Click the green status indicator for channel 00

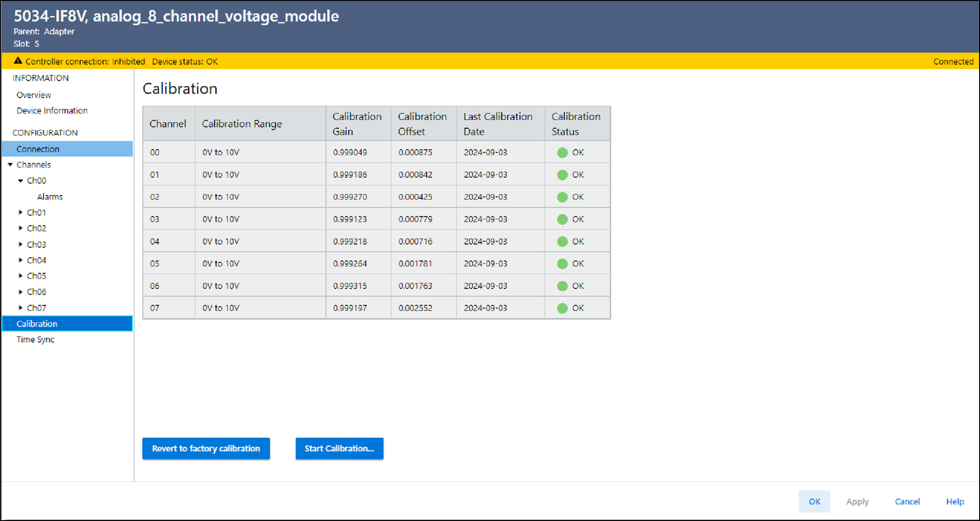click(562, 153)
